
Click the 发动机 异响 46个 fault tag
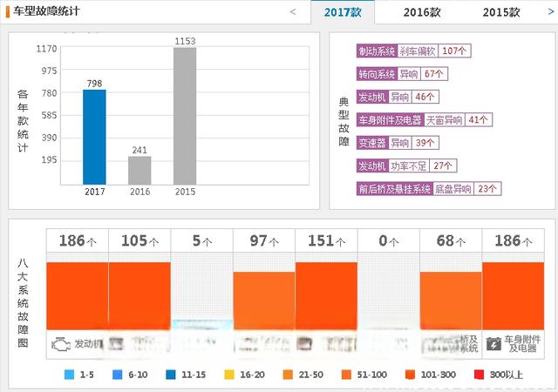click(x=398, y=97)
